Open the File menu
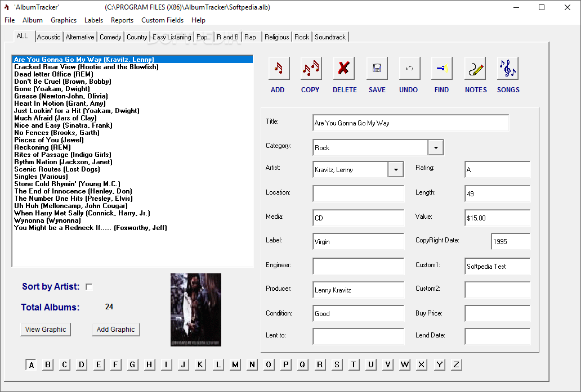Image resolution: width=581 pixels, height=392 pixels. pyautogui.click(x=10, y=20)
